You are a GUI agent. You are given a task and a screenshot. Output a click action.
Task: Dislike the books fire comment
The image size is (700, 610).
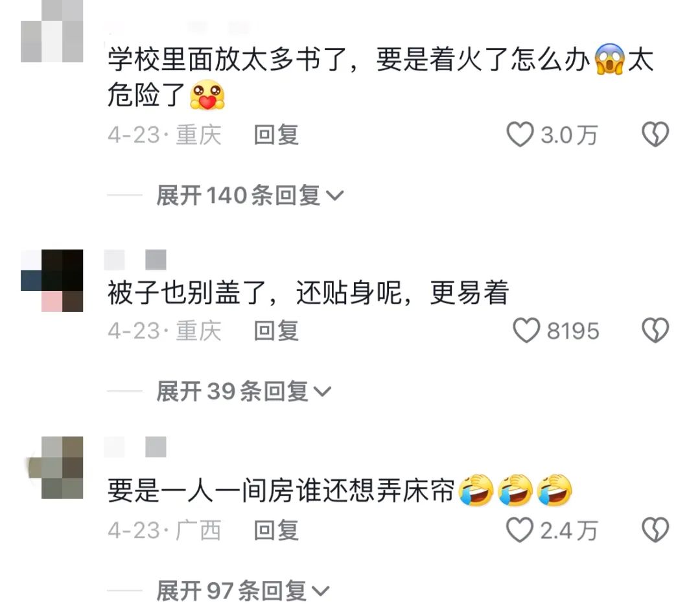655,134
